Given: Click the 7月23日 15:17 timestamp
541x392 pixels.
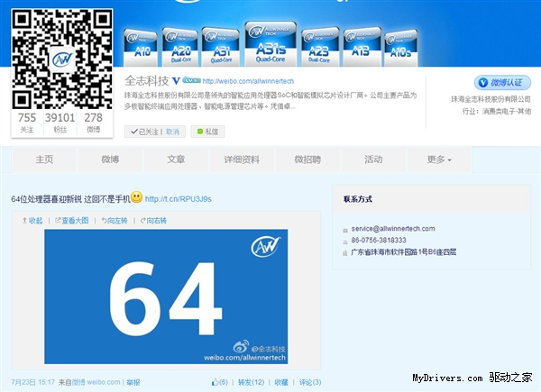Looking at the screenshot, I should point(33,382).
